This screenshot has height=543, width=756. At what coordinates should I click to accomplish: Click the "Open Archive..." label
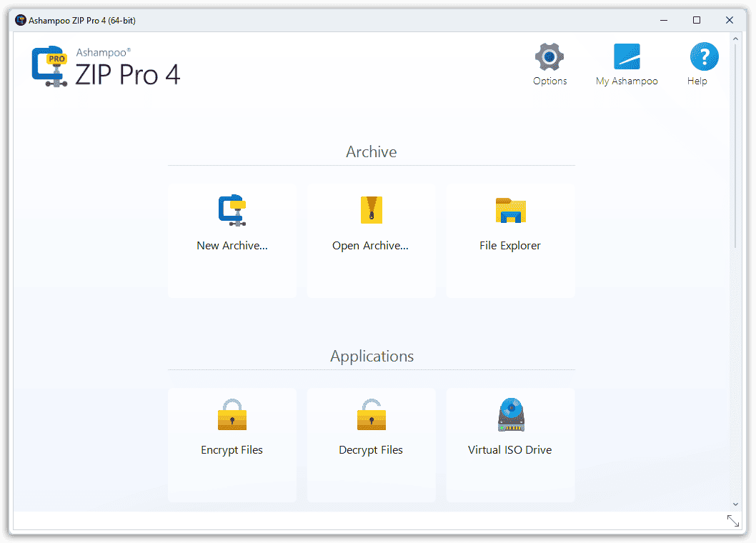tap(370, 246)
